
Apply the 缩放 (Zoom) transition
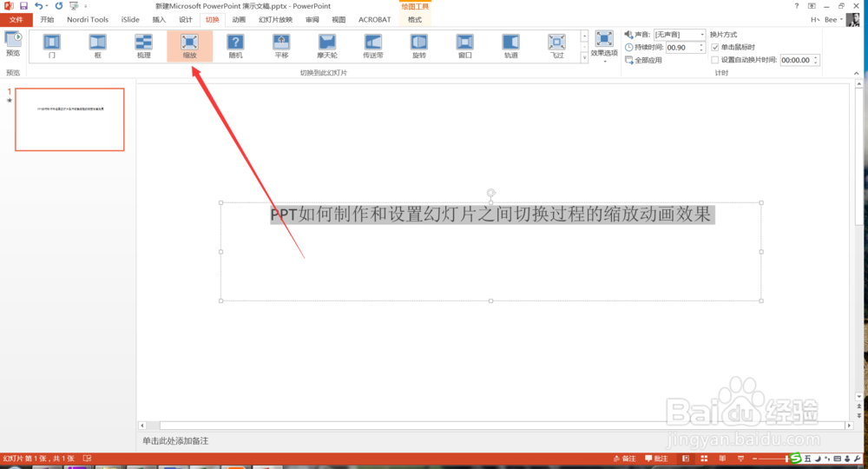pyautogui.click(x=189, y=46)
